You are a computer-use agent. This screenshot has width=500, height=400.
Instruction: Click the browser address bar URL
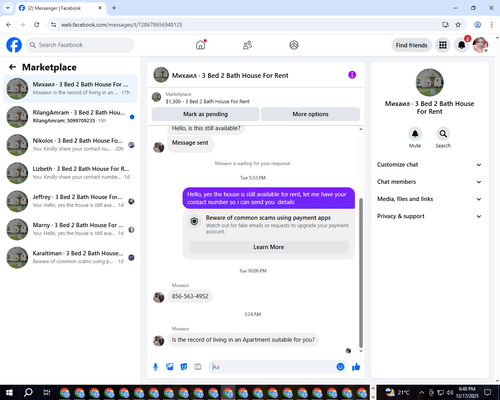pos(121,25)
